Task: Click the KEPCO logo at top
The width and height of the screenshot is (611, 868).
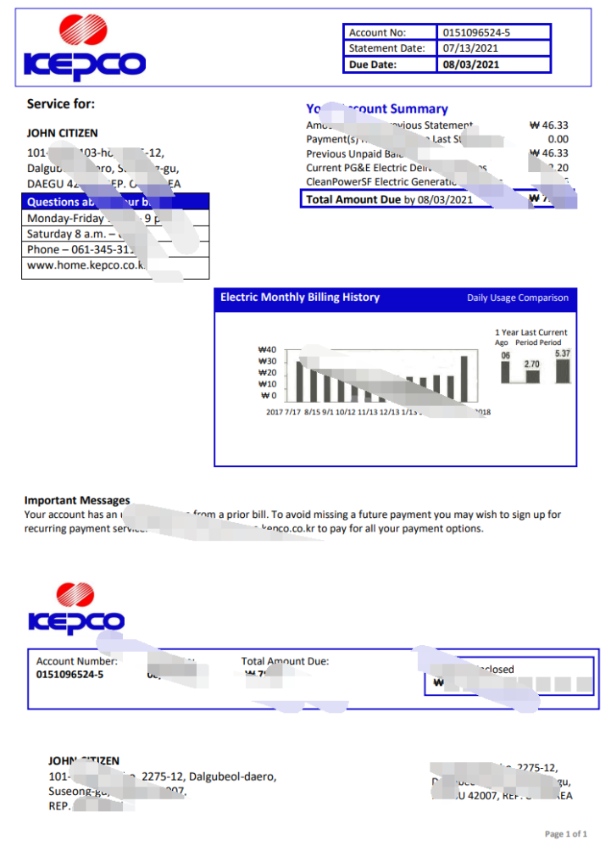Action: 84,47
